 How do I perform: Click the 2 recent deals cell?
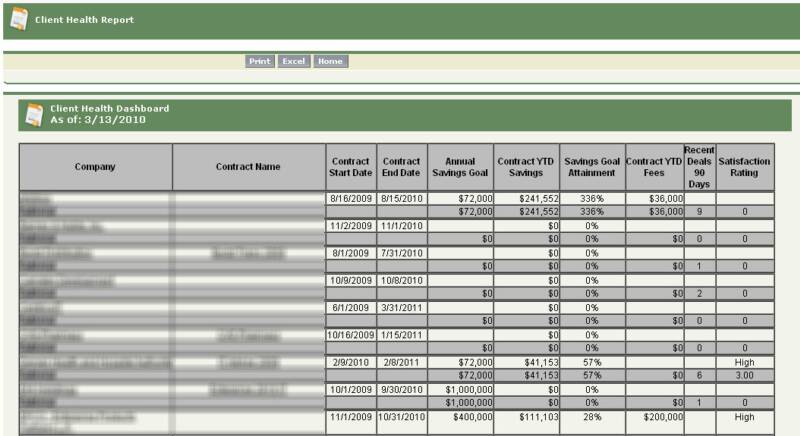(699, 293)
